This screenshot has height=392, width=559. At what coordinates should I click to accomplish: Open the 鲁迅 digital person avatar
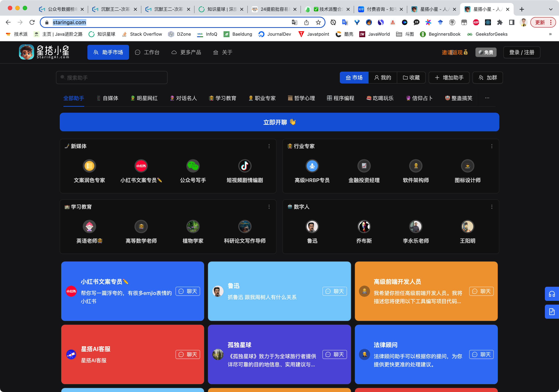(x=312, y=227)
